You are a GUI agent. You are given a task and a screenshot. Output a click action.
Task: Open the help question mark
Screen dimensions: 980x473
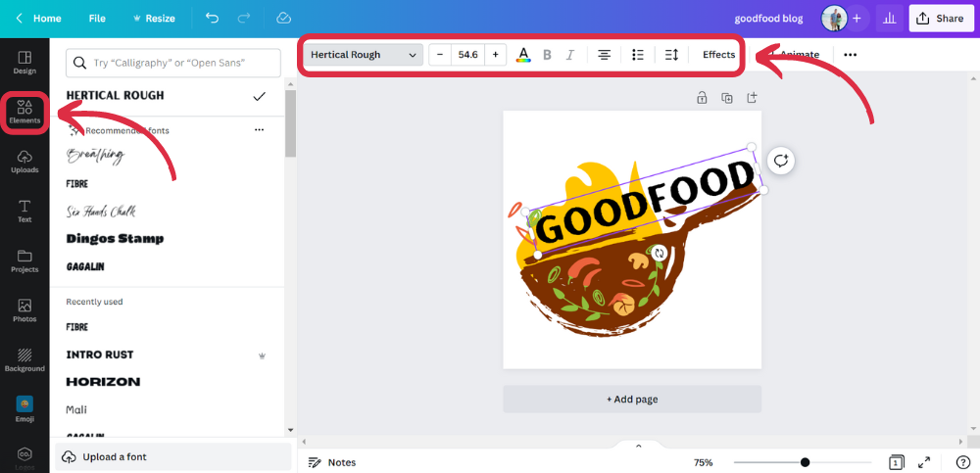[963, 462]
